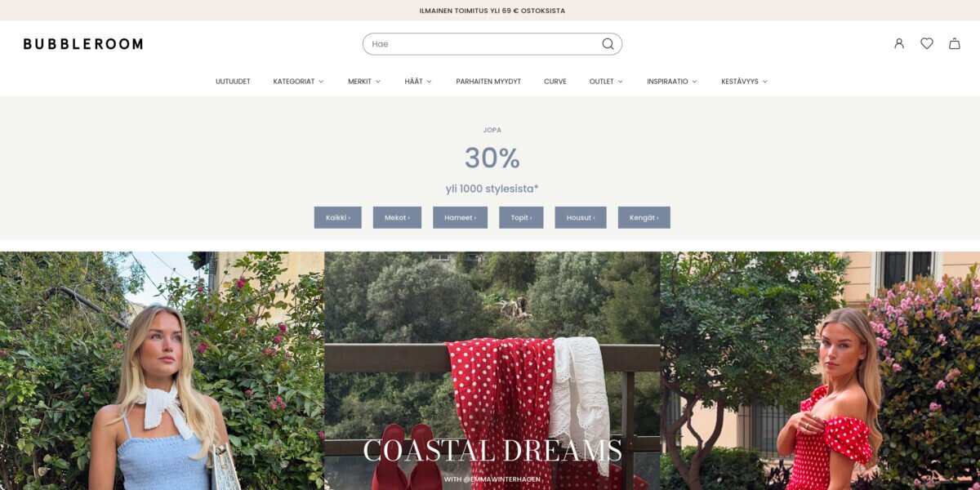This screenshot has width=980, height=490.
Task: Click the Mekot sale button
Action: coord(397,217)
